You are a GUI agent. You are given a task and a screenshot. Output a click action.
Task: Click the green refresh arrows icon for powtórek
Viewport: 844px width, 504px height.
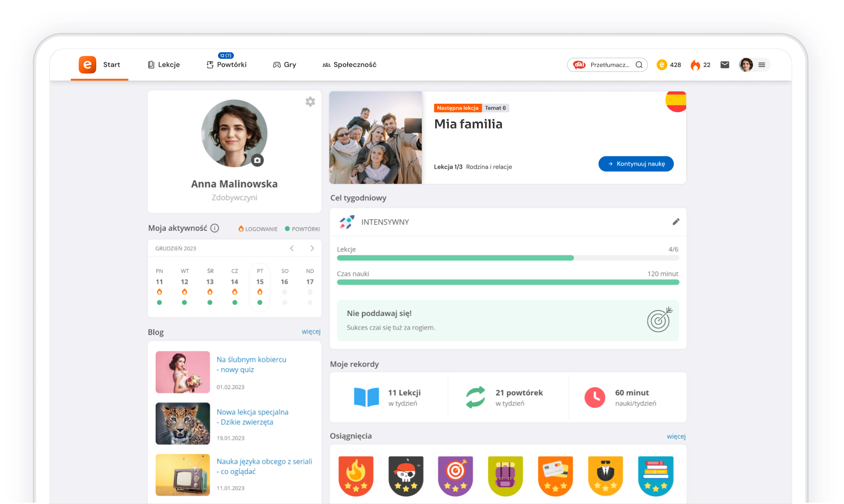tap(475, 397)
